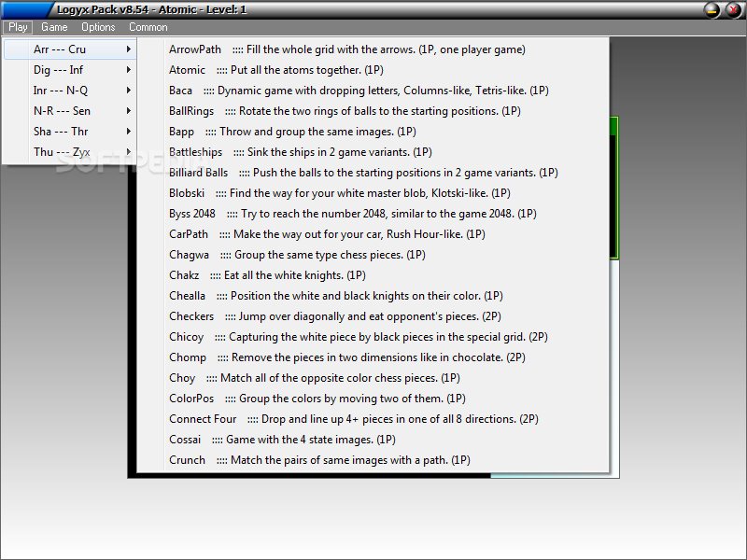Expand the Dig --- Inf submenu
This screenshot has height=560, width=747.
click(70, 70)
